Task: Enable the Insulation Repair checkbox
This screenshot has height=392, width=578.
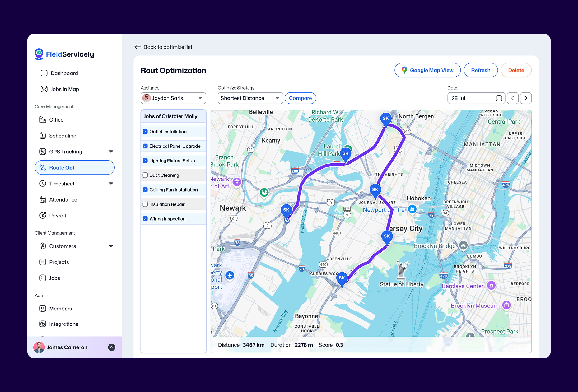Action: coord(145,204)
